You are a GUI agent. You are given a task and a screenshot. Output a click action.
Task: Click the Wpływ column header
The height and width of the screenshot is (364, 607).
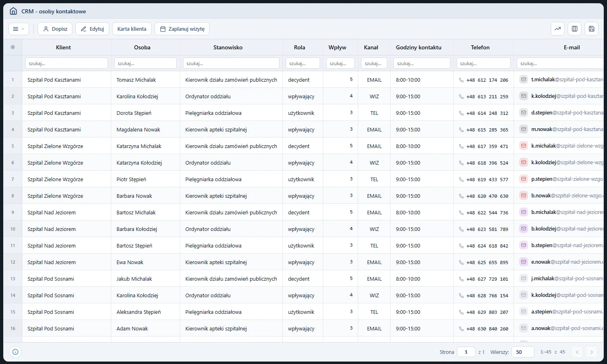337,47
